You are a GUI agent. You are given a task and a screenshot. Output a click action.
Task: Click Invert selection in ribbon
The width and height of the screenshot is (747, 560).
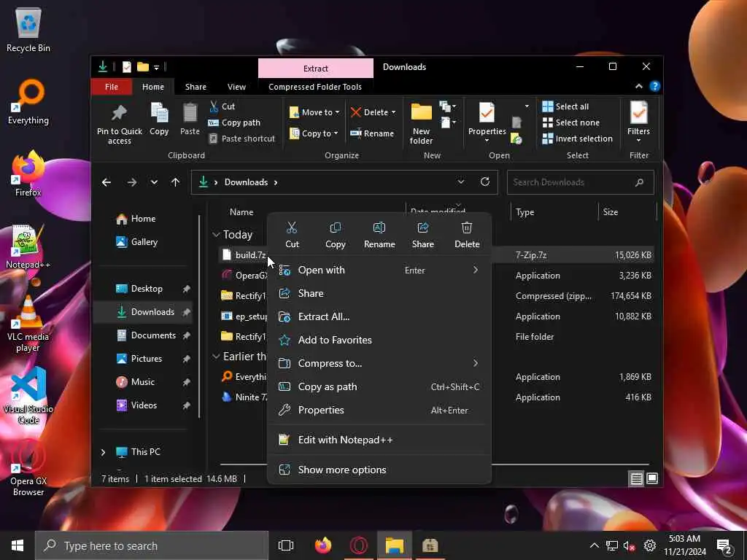coord(578,139)
